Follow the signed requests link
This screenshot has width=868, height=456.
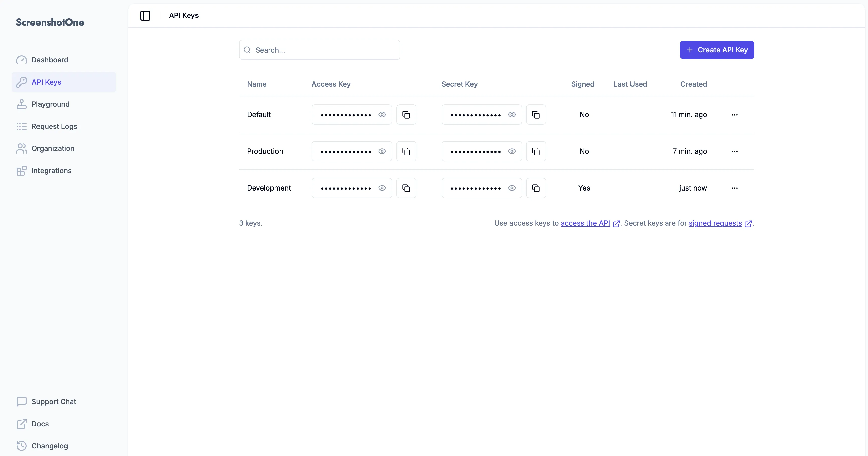[x=715, y=223]
